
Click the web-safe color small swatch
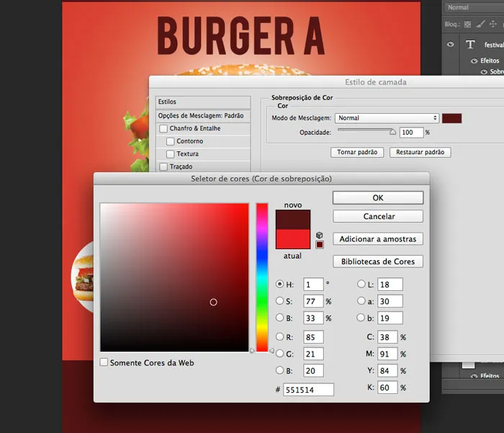click(320, 244)
